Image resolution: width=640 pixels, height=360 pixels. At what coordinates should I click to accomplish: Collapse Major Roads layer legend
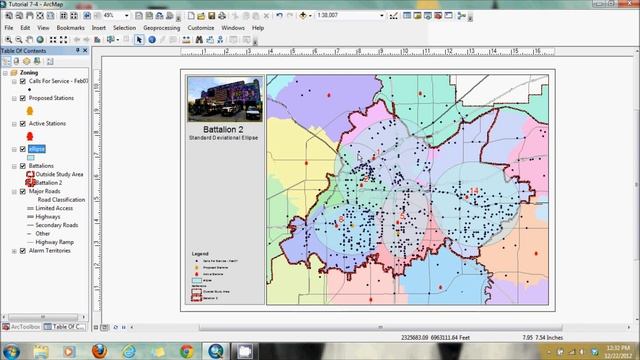click(14, 191)
